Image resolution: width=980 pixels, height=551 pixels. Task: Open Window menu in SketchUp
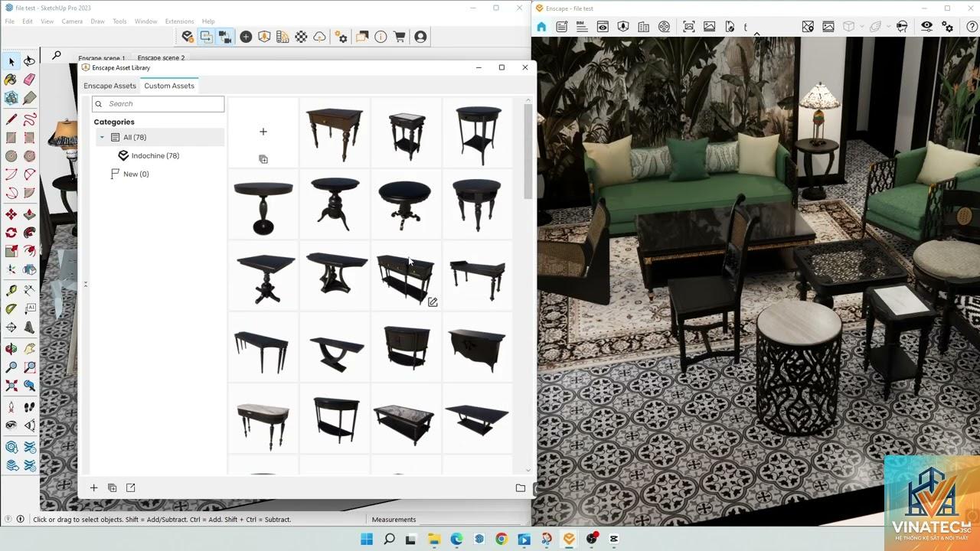click(x=145, y=21)
